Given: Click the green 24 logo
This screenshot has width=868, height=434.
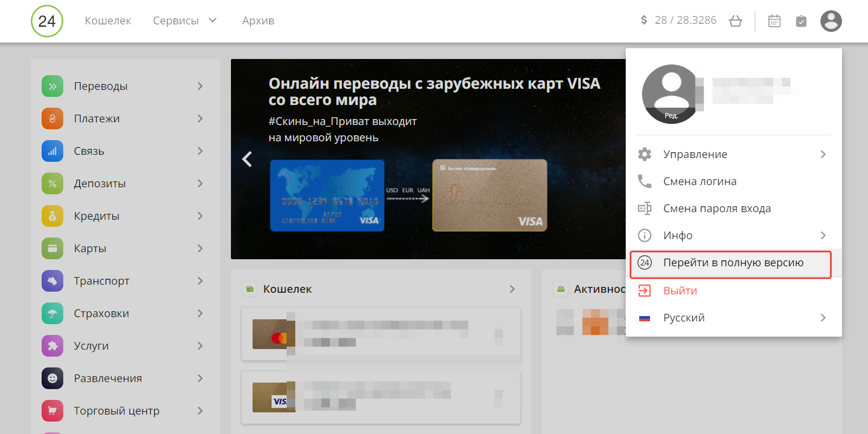Looking at the screenshot, I should tap(47, 21).
